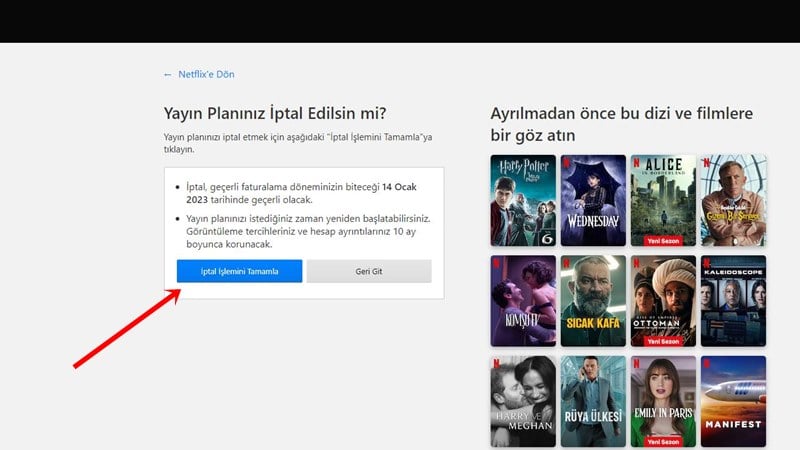800x450 pixels.
Task: Click the heading "Yayın Planınız İptal Edilsin mi?"
Action: 275,113
